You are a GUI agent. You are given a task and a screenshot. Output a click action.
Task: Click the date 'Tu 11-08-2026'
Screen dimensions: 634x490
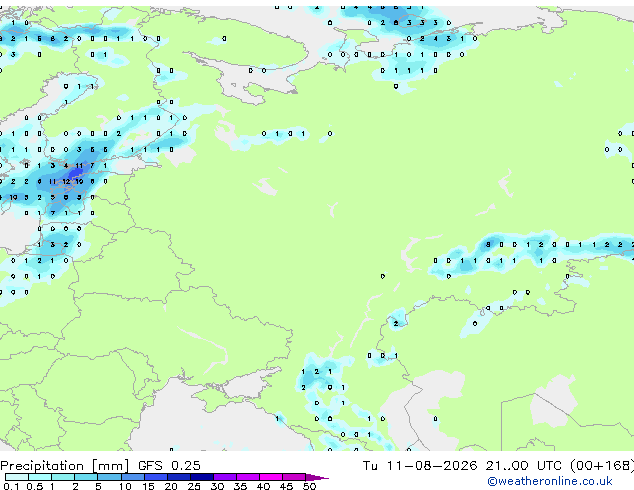(x=420, y=466)
